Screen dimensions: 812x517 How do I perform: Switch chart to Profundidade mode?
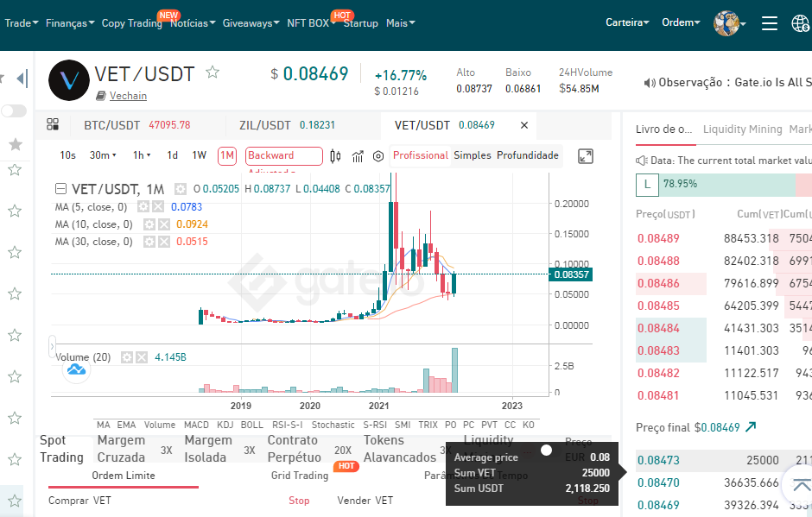tap(528, 155)
